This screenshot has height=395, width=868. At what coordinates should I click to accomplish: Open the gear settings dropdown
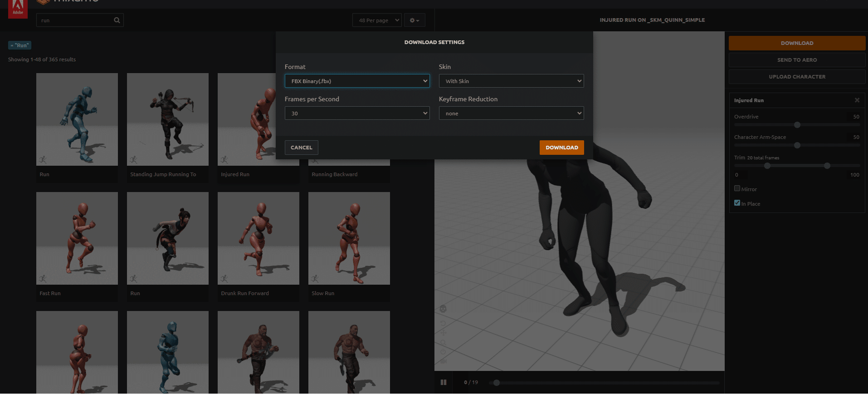tap(414, 20)
